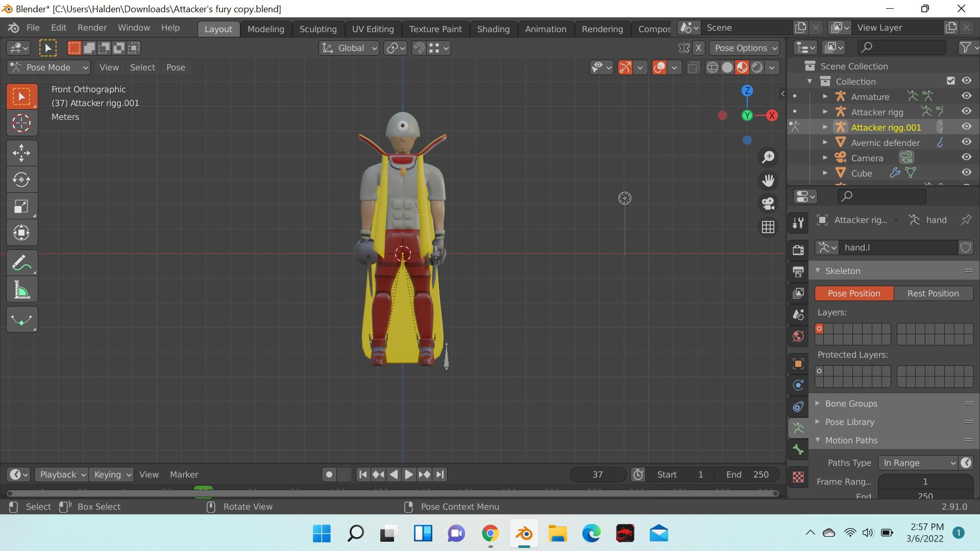This screenshot has width=980, height=551.
Task: Select the Measure tool
Action: pyautogui.click(x=22, y=289)
